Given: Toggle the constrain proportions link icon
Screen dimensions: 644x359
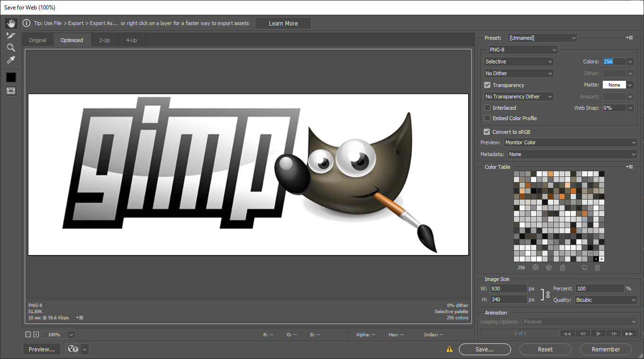Looking at the screenshot, I should tap(548, 294).
